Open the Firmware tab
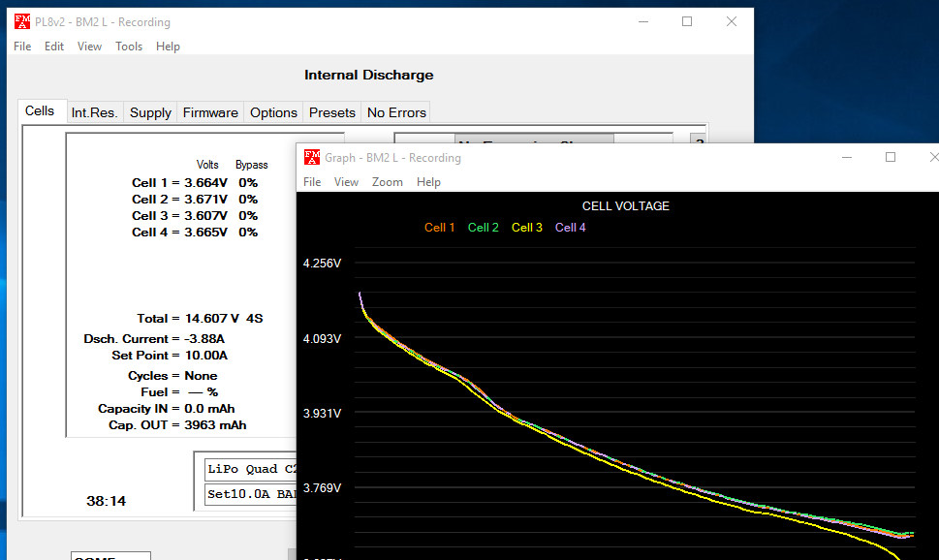Image resolution: width=939 pixels, height=560 pixels. pyautogui.click(x=210, y=112)
